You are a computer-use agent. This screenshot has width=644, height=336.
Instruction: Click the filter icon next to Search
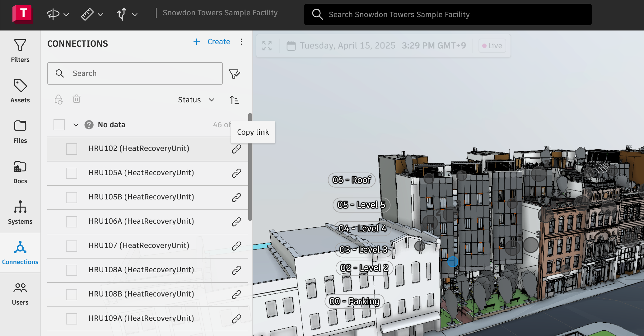point(235,74)
